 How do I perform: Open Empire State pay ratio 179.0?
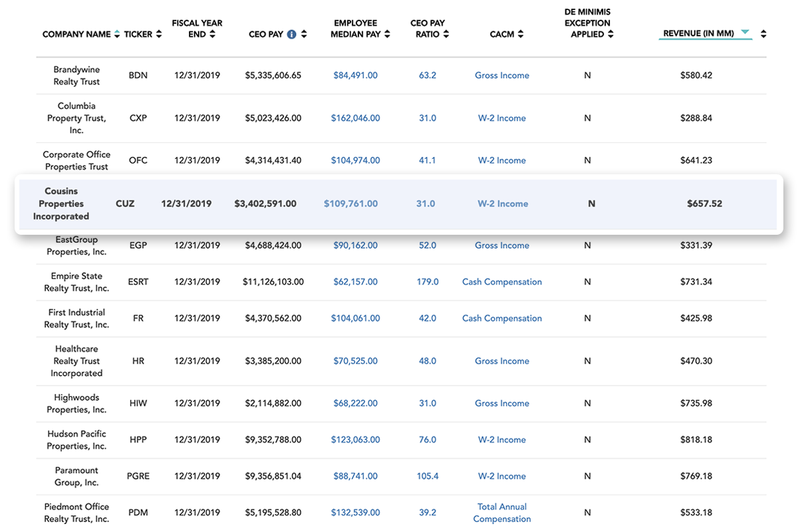click(428, 282)
